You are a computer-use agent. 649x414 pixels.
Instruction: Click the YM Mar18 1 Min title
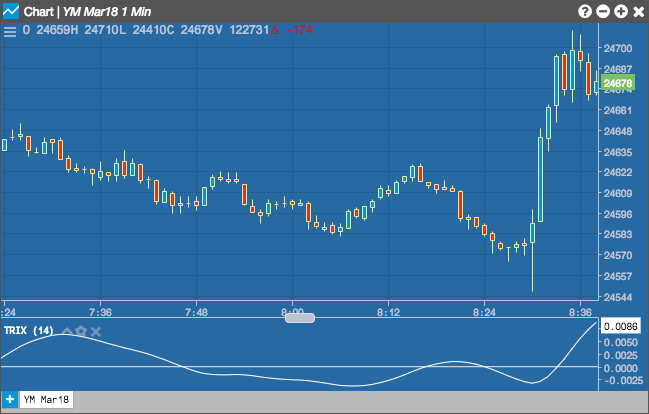pos(107,12)
